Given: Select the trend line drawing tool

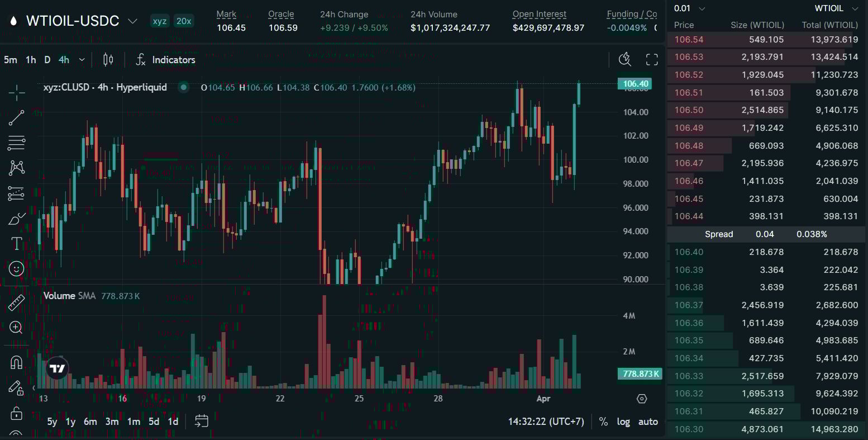Looking at the screenshot, I should tap(16, 117).
